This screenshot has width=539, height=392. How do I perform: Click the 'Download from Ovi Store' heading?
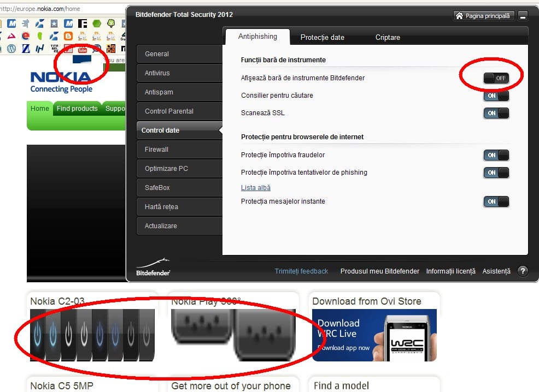point(367,301)
